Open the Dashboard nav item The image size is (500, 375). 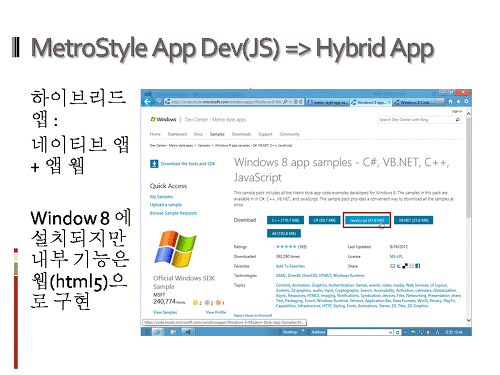[177, 134]
